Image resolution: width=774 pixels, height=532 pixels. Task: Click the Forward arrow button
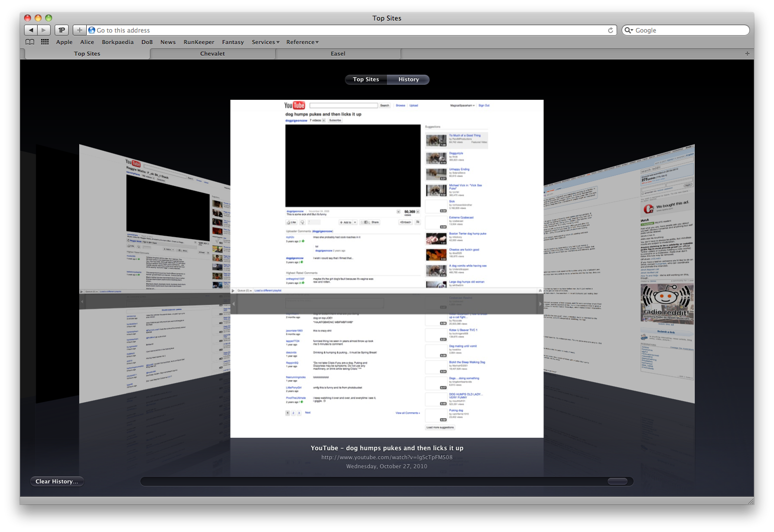click(44, 30)
